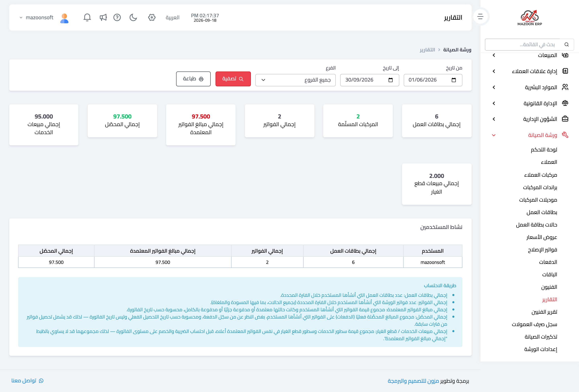Click the الإدارة القانونية scales icon
Viewport: 579px width, 392px height.
[565, 103]
